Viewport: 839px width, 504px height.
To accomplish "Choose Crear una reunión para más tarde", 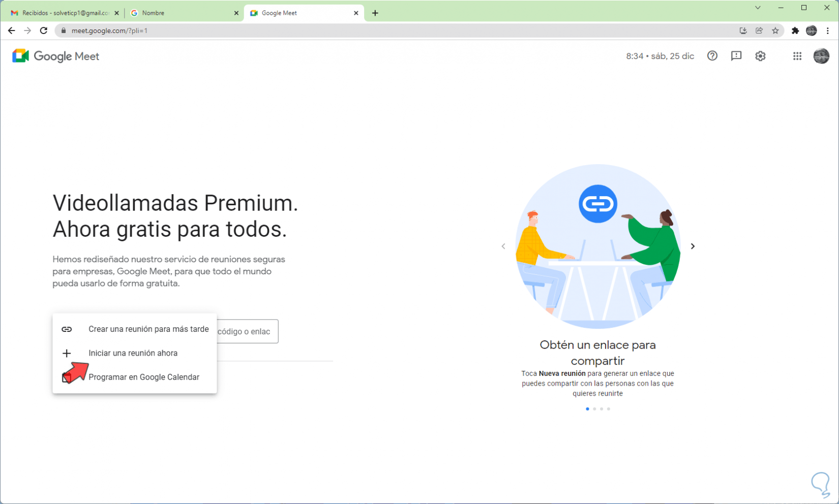I will [135, 329].
